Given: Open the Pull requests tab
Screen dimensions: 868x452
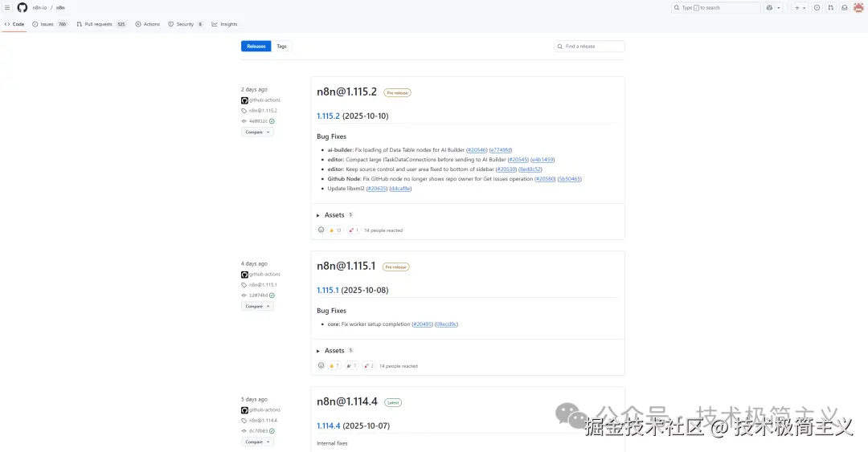Looking at the screenshot, I should click(x=101, y=24).
